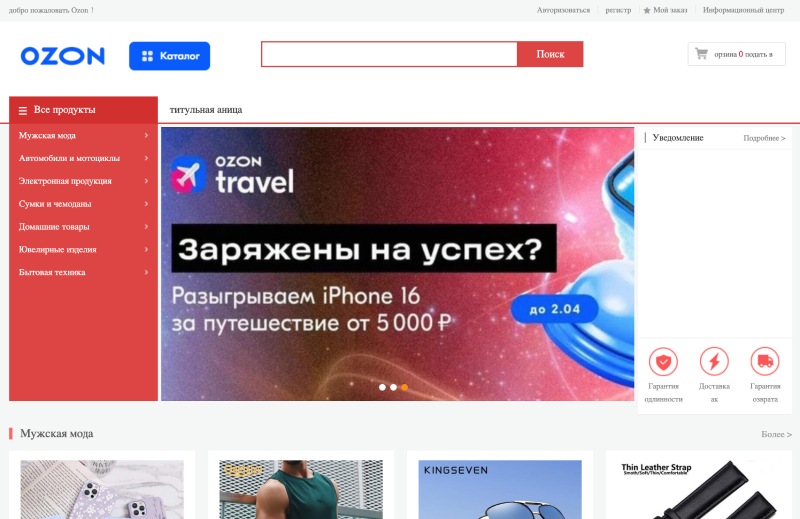This screenshot has height=519, width=800.
Task: Select the second carousel dot
Action: click(393, 387)
